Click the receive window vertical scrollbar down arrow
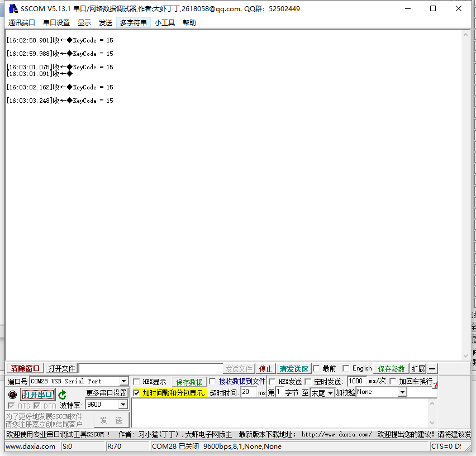476x456 pixels. point(466,355)
